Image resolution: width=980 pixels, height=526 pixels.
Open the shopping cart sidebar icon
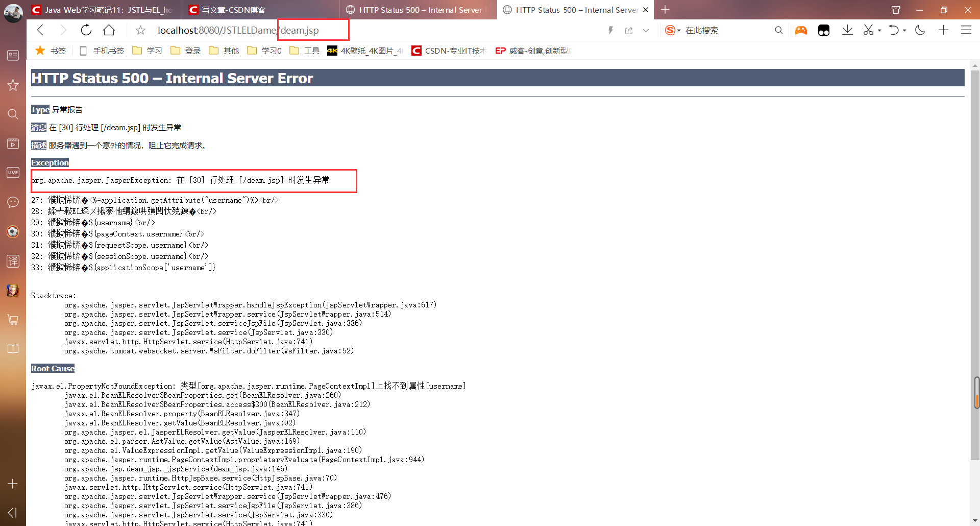[13, 320]
